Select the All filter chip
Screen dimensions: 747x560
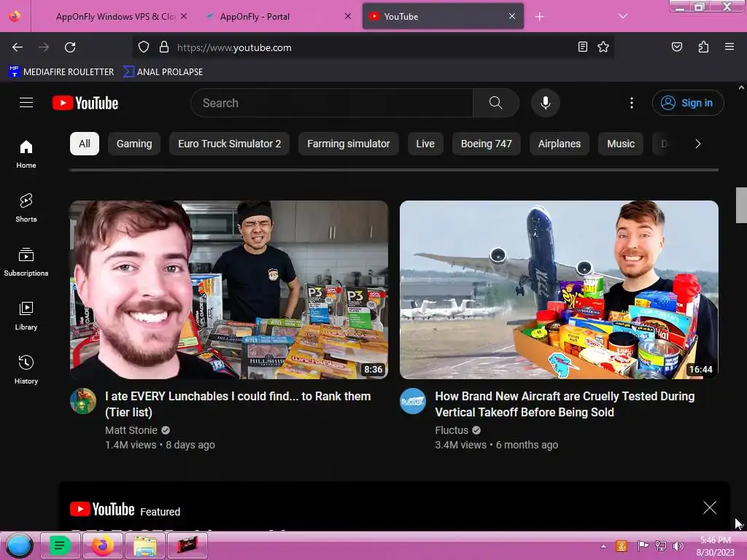click(85, 144)
